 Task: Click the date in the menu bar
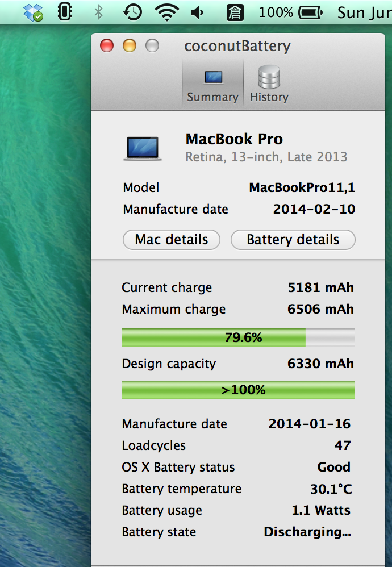click(x=365, y=13)
